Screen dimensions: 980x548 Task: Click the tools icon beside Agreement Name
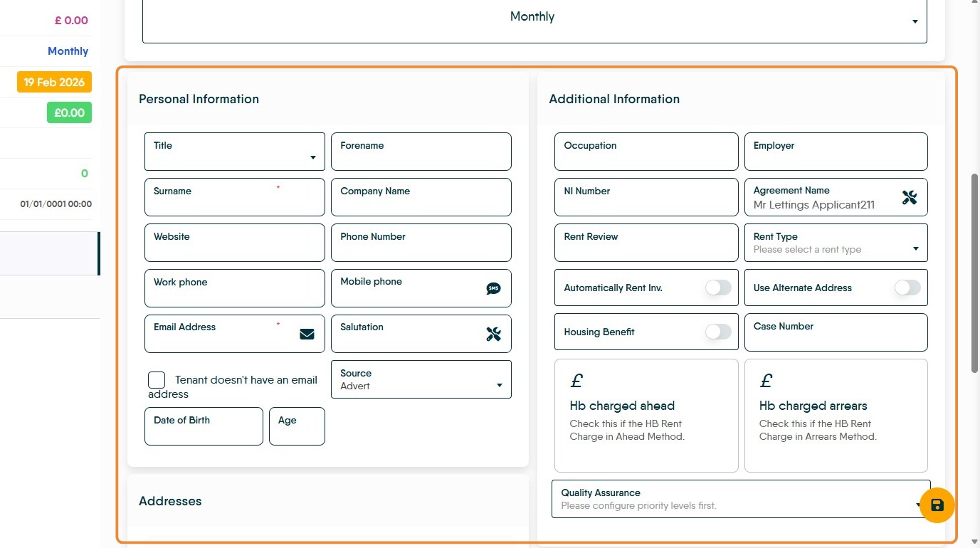point(909,198)
